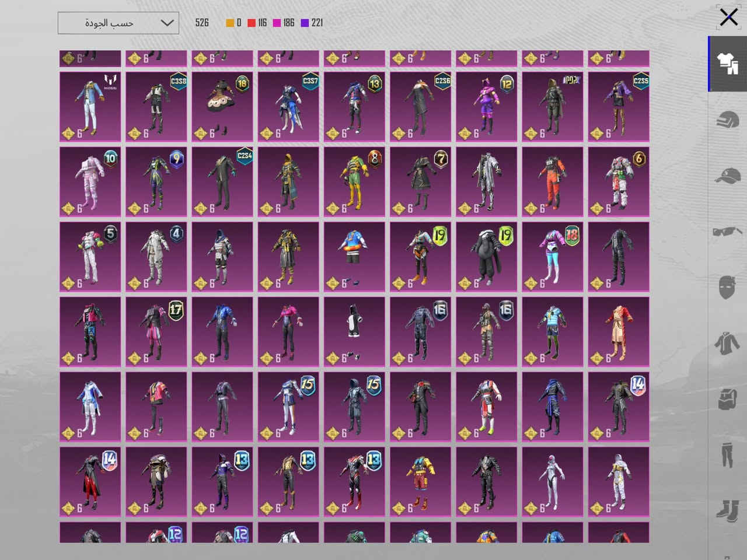Select the outfit badged C2S4
The image size is (747, 560).
222,181
